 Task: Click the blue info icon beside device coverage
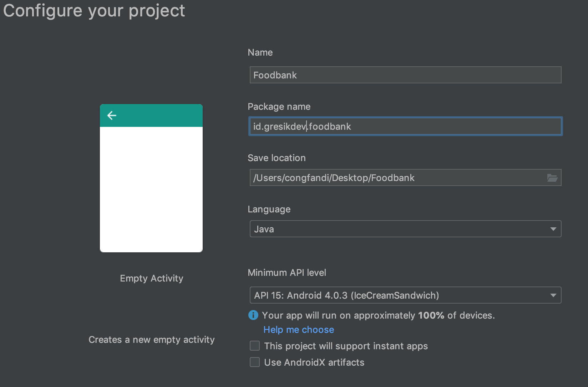click(x=253, y=315)
